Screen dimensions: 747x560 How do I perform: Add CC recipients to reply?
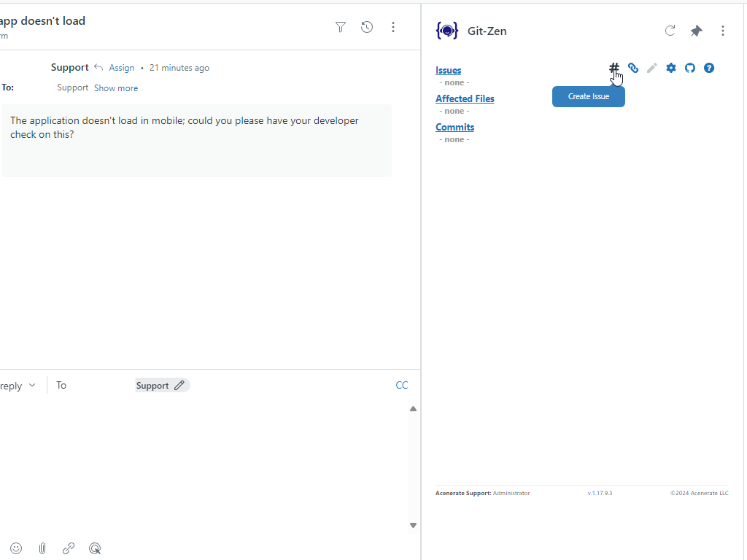pyautogui.click(x=402, y=385)
